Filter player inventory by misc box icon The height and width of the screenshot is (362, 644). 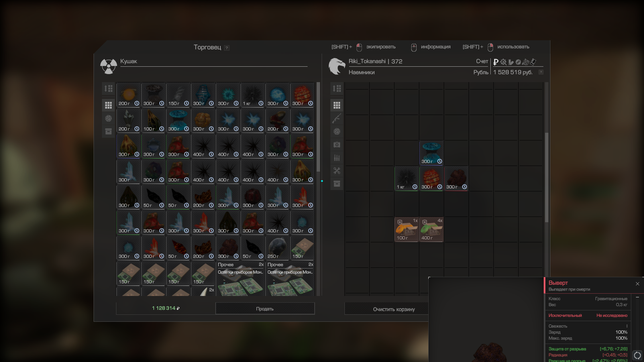click(x=337, y=184)
